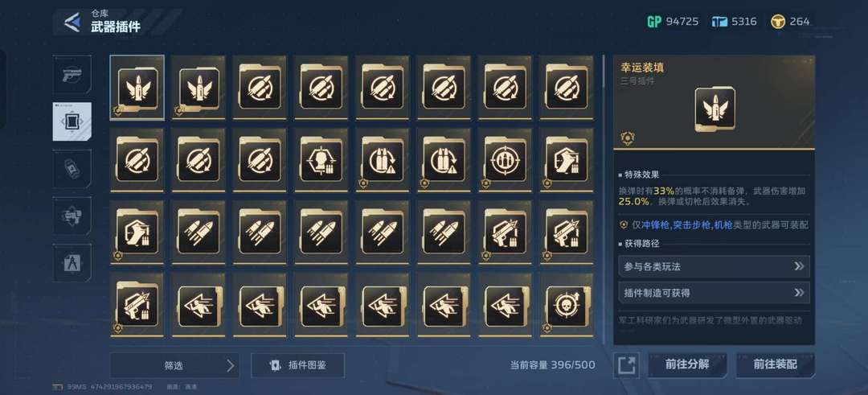Open the 筛选 filter dropdown

[174, 366]
